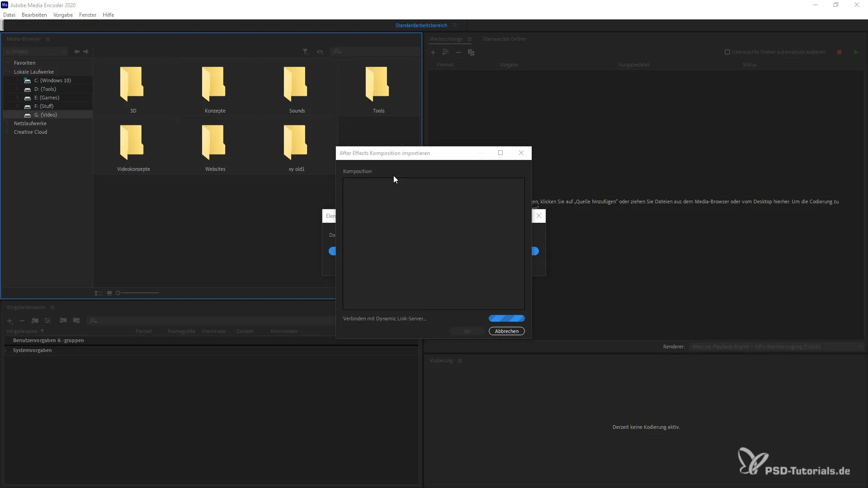This screenshot has height=488, width=868.
Task: Select the G: (Video) drive entry
Action: pyautogui.click(x=48, y=115)
